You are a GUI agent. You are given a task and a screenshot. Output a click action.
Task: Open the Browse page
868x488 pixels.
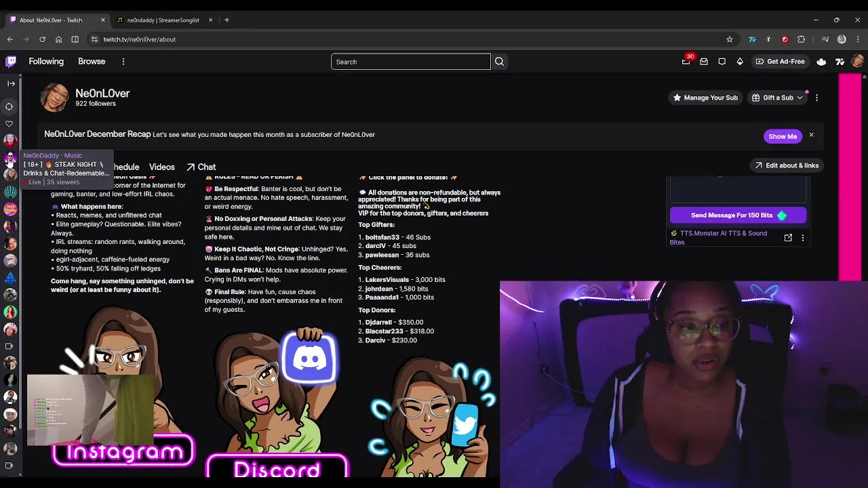[92, 61]
